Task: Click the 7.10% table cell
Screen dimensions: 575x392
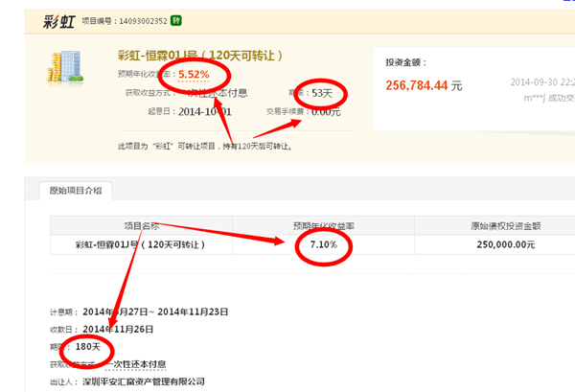Action: tap(324, 244)
